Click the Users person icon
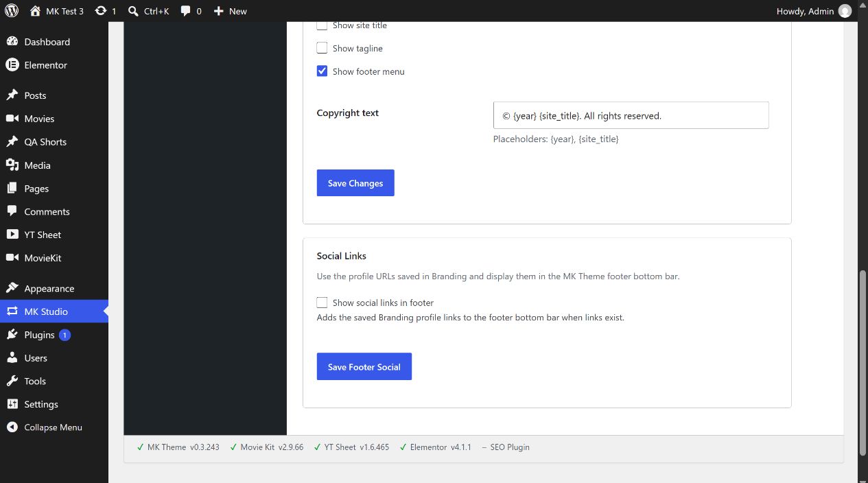Image resolution: width=868 pixels, height=483 pixels. (x=12, y=358)
